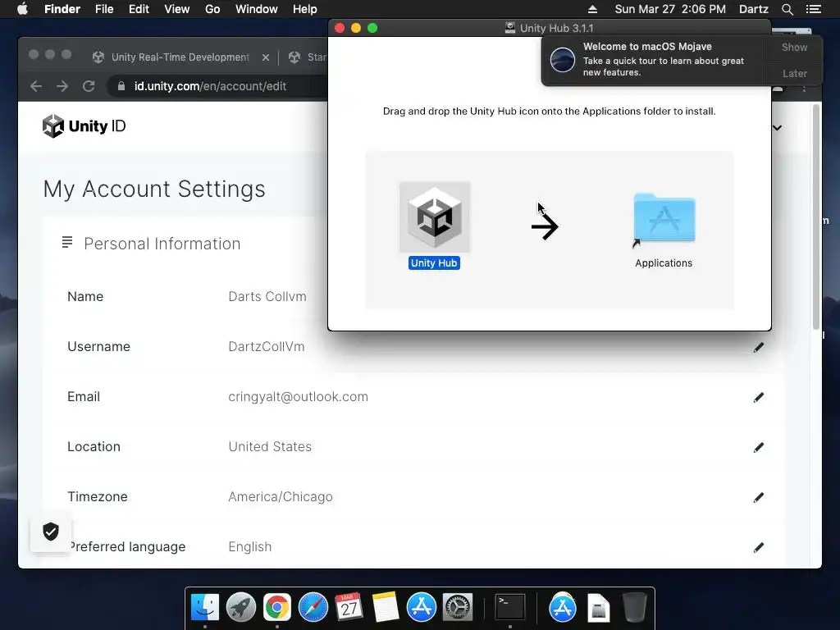Edit the Username field pencil icon

tap(759, 347)
